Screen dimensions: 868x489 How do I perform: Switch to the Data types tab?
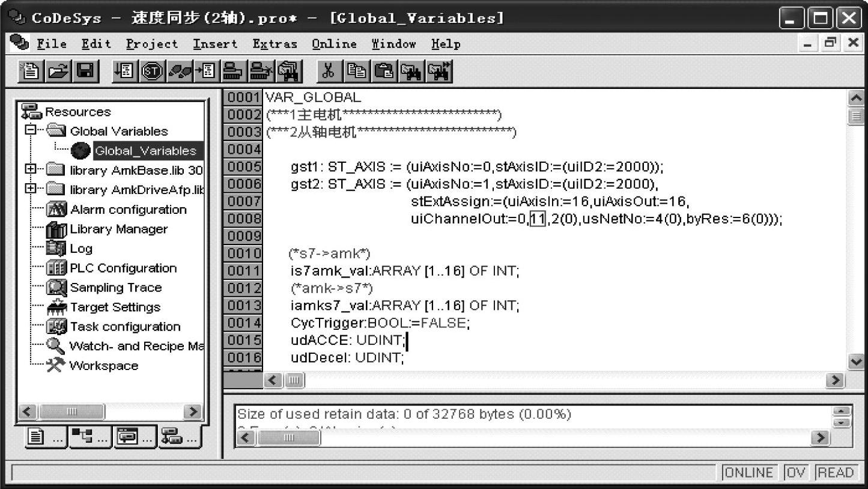click(x=91, y=439)
